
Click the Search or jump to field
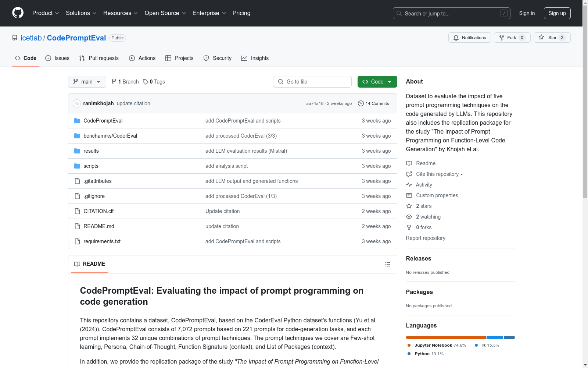(x=452, y=13)
